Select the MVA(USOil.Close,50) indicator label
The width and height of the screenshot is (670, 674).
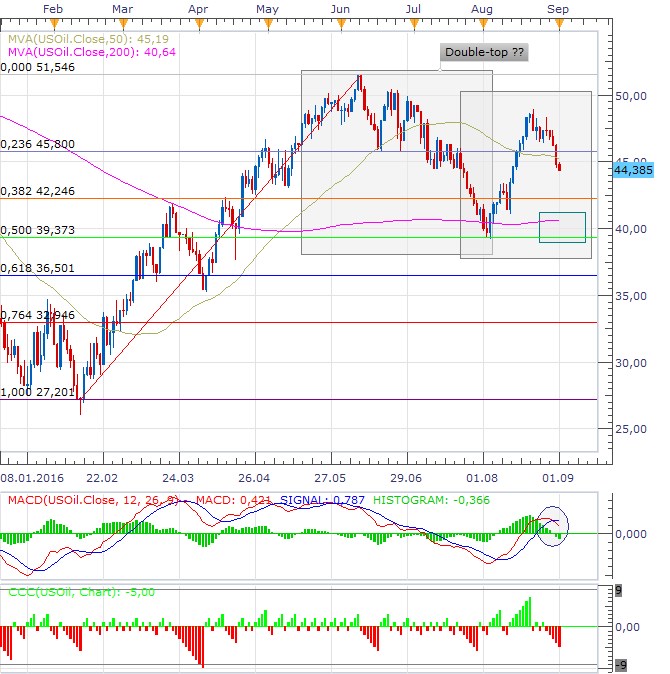coord(70,40)
